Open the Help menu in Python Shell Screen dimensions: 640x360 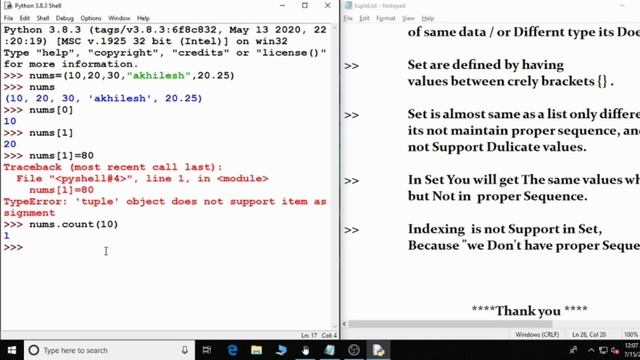pos(143,18)
